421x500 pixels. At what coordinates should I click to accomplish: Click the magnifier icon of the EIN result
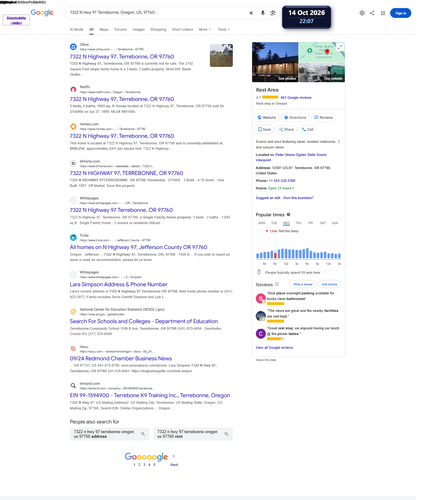pos(73,386)
